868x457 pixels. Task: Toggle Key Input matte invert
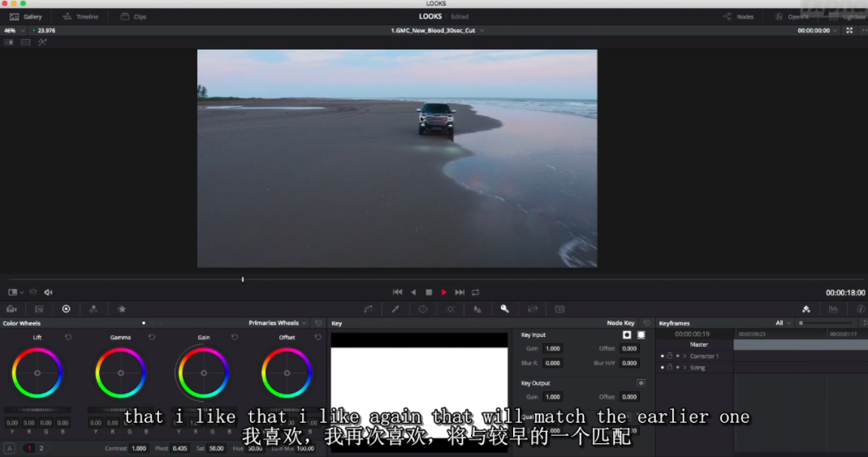[627, 334]
